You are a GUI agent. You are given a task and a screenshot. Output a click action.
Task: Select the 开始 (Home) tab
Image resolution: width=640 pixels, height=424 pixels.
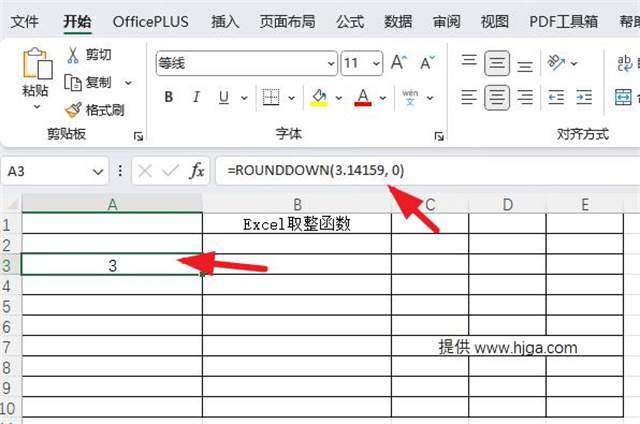77,21
